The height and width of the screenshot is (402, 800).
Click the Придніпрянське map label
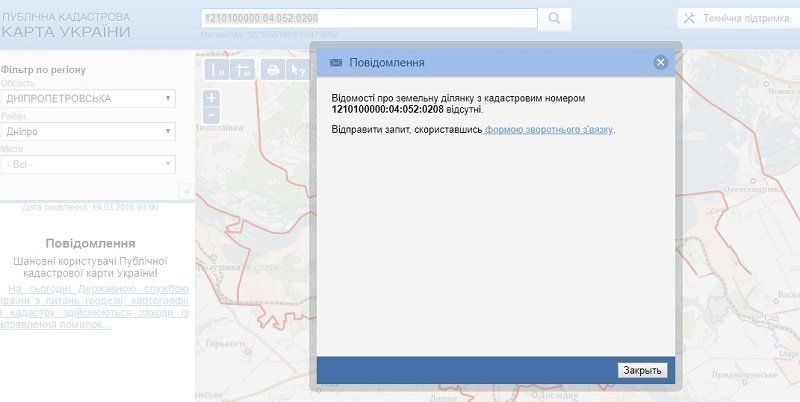click(x=743, y=375)
